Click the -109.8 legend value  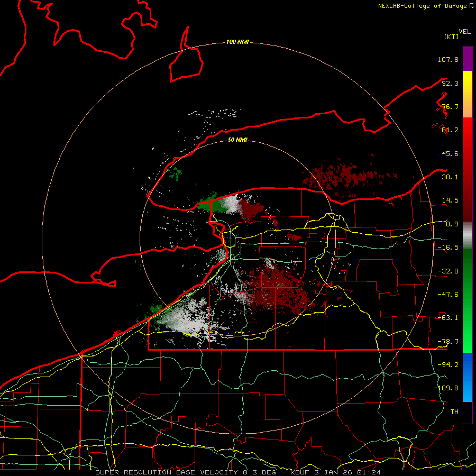point(446,388)
